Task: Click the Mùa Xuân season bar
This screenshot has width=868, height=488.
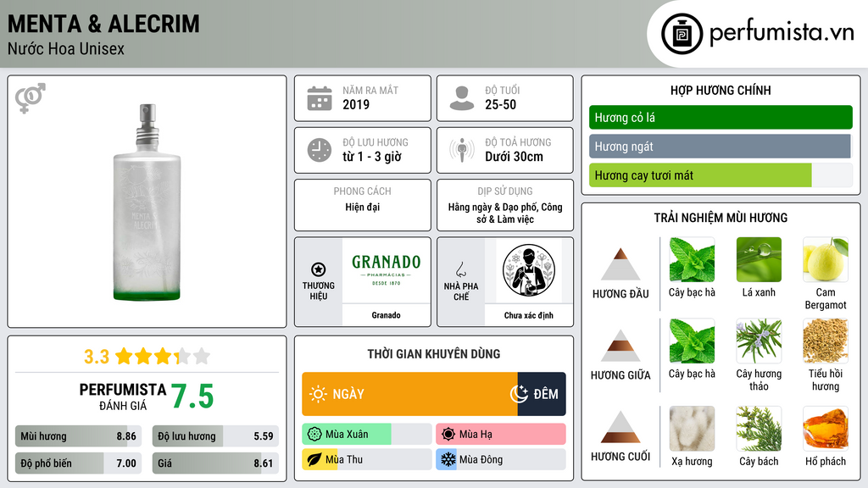Action: (367, 435)
